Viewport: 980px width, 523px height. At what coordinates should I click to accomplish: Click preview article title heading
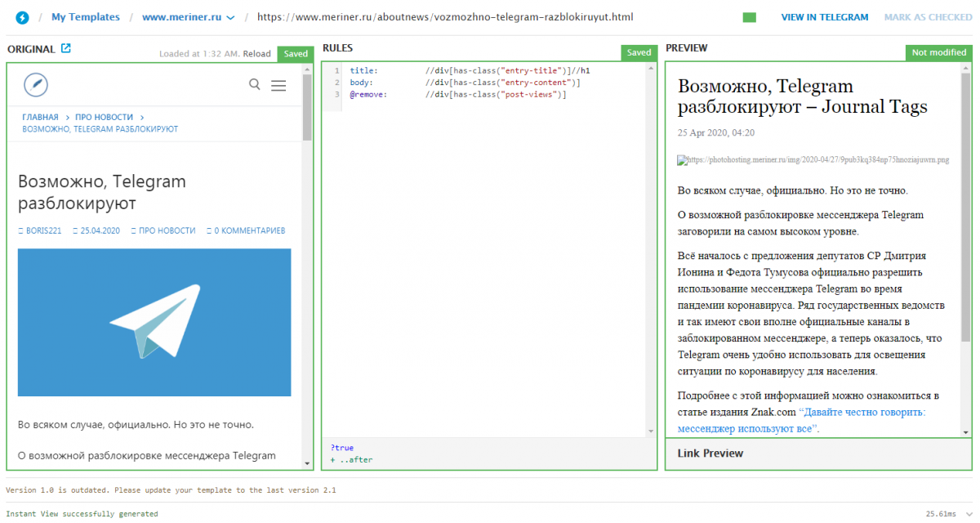pos(802,96)
